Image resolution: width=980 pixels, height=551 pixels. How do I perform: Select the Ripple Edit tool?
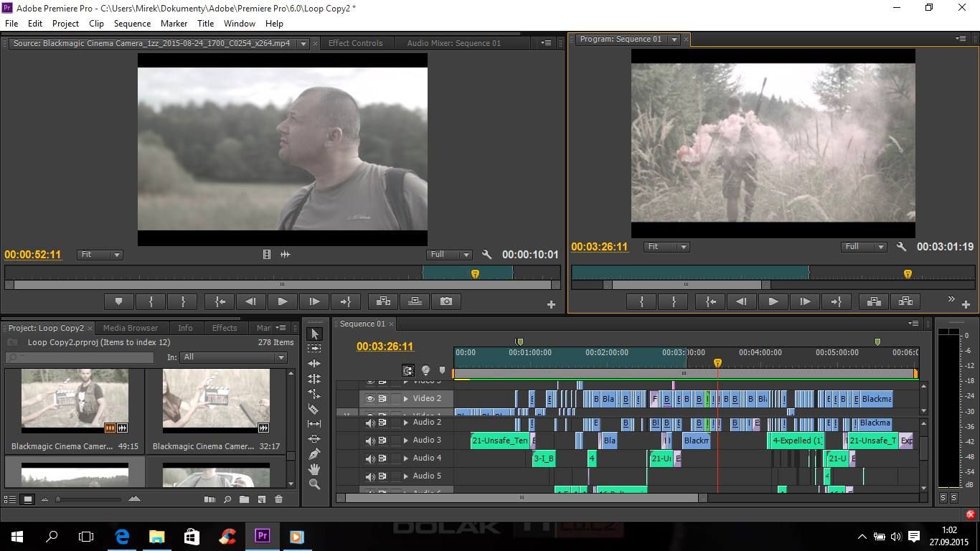pos(314,364)
